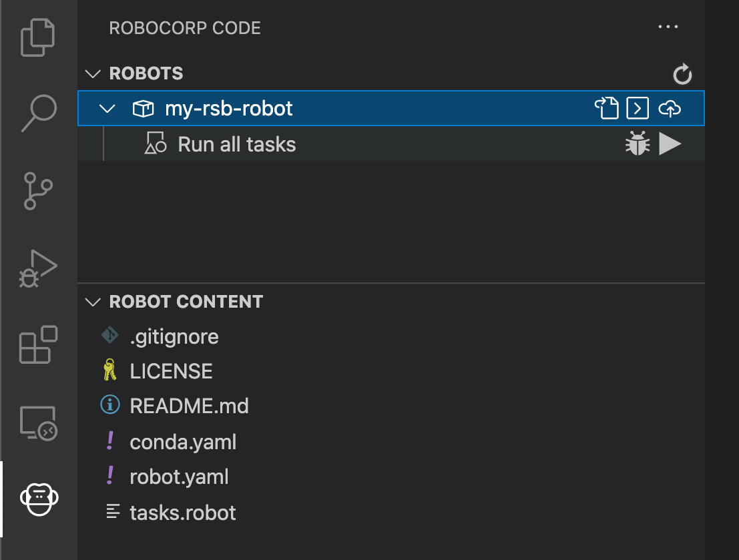Collapse the ROBOTS section
The image size is (739, 560).
pos(93,73)
